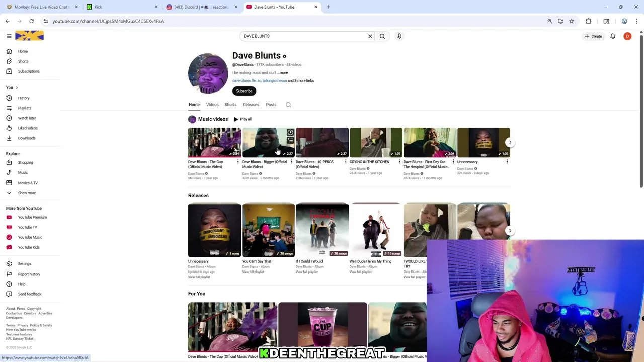This screenshot has width=644, height=362.
Task: Open options for First Day Out video
Action: (x=453, y=162)
